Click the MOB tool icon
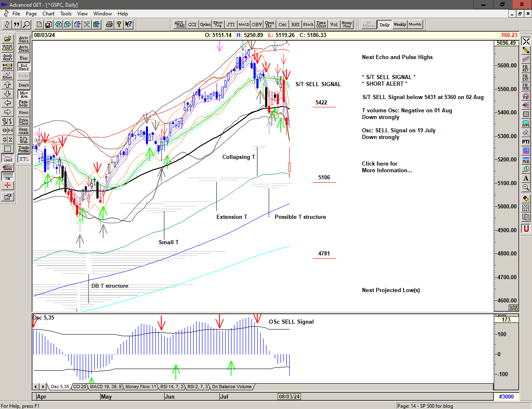532x409 pixels. [526, 160]
